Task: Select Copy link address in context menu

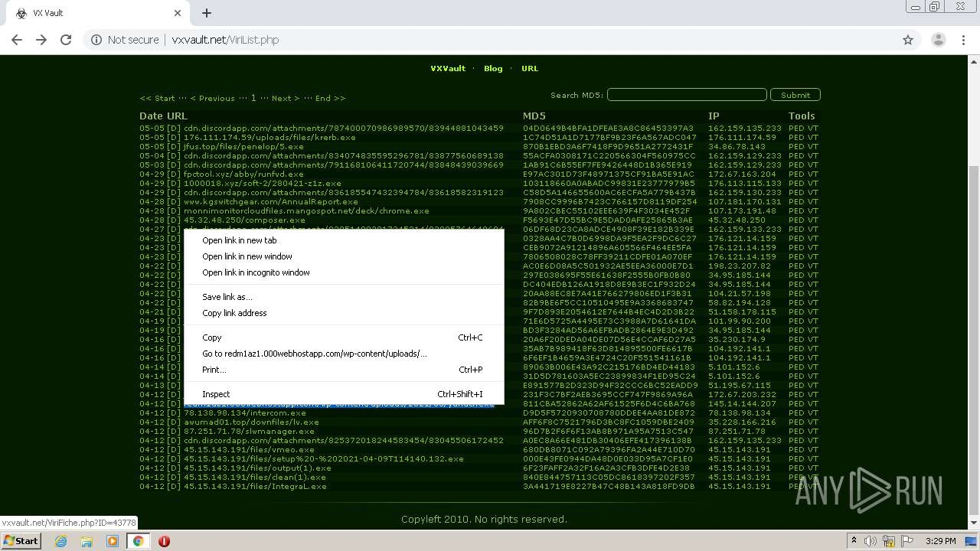Action: click(x=344, y=313)
